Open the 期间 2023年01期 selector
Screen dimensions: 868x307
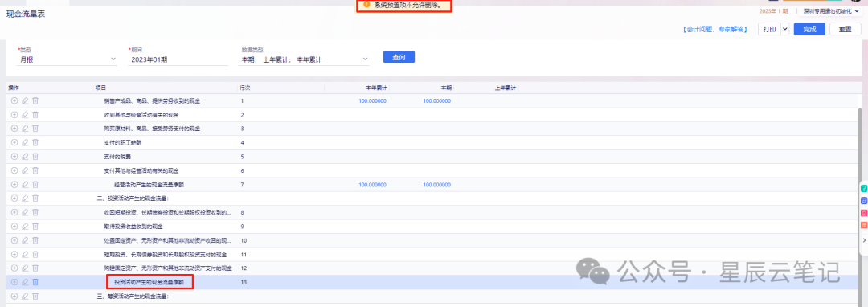click(178, 59)
